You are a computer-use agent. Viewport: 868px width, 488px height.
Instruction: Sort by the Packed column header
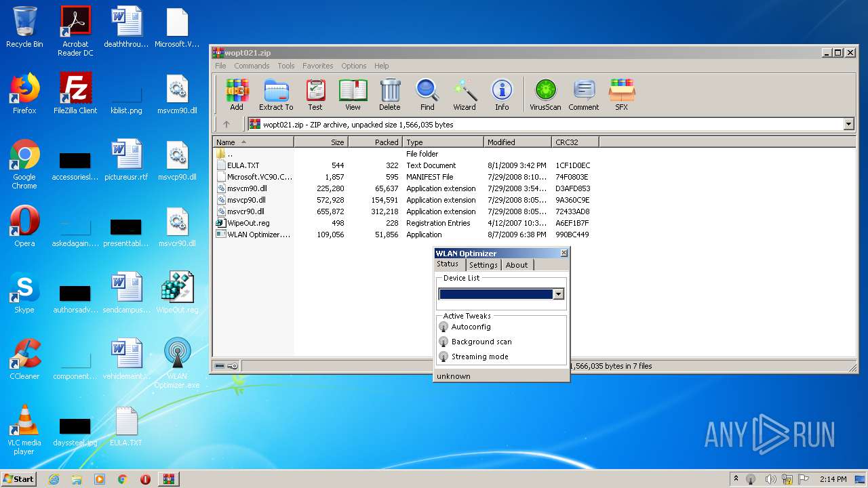click(x=376, y=142)
